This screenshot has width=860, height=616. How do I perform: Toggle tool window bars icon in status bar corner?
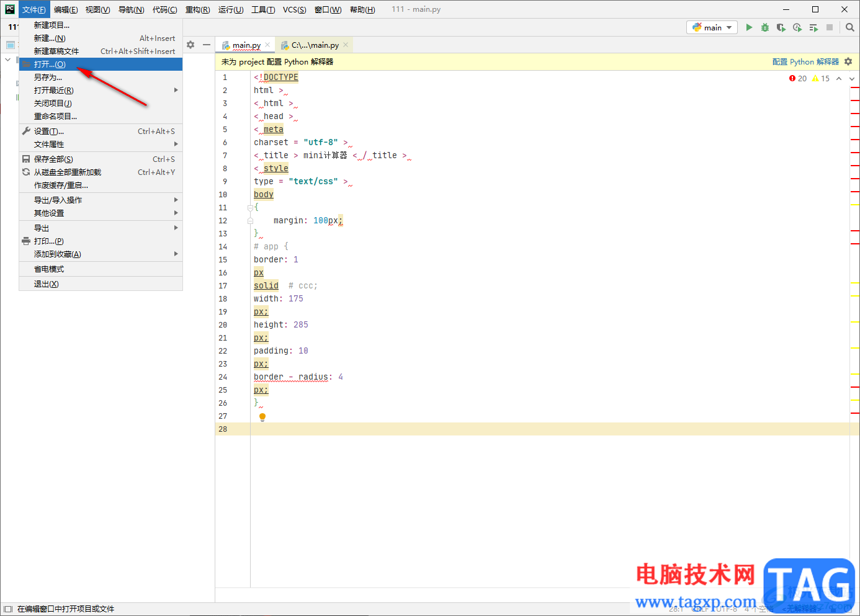pyautogui.click(x=8, y=609)
